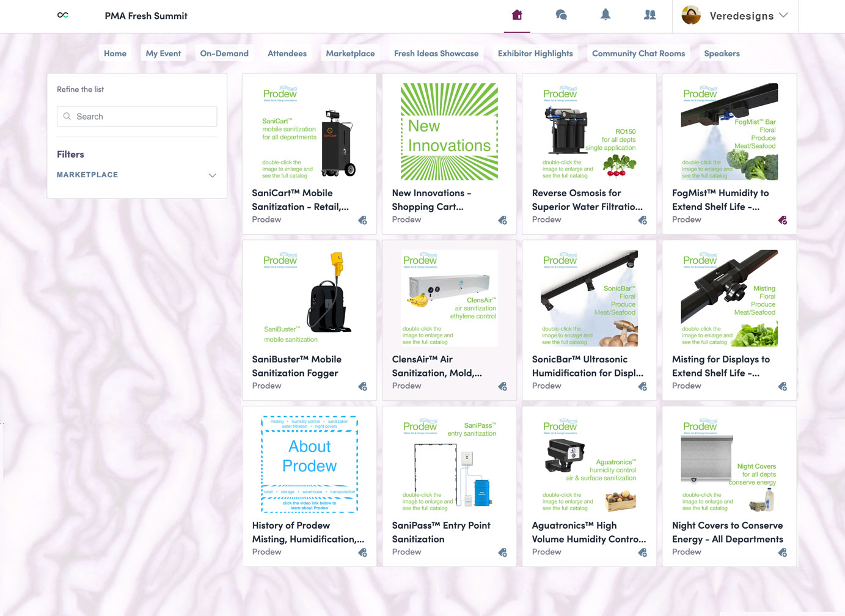This screenshot has width=845, height=616.
Task: Open the Fresh Ideas Showcase tab
Action: tap(436, 53)
